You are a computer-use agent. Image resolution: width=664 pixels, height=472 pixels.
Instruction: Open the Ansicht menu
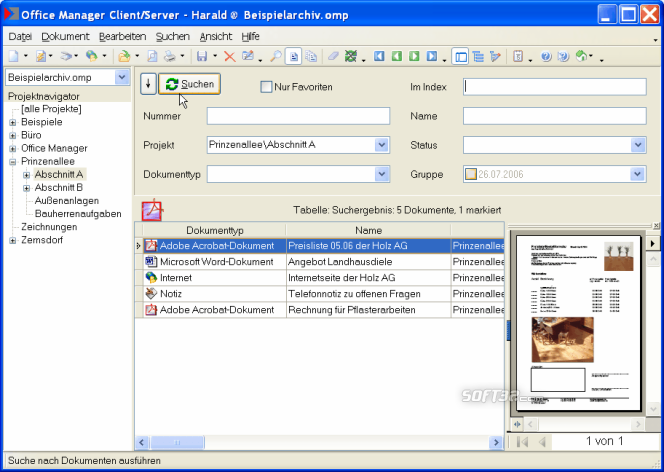tap(216, 37)
